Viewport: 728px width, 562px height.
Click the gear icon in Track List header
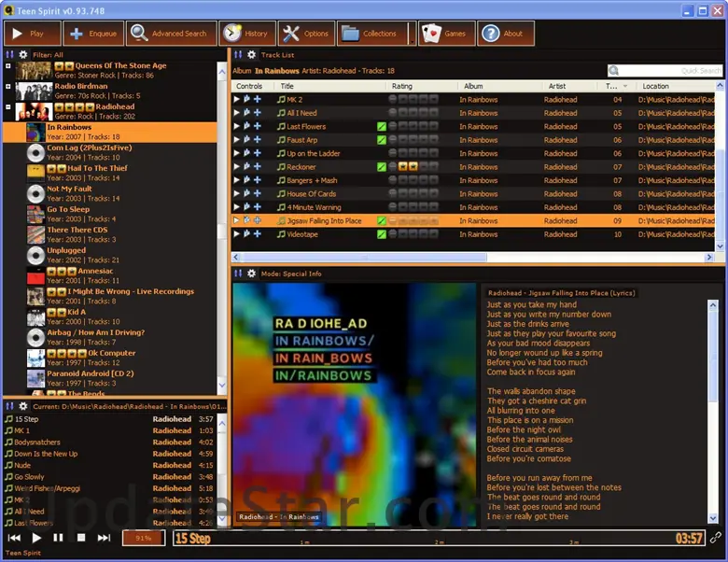[x=251, y=55]
